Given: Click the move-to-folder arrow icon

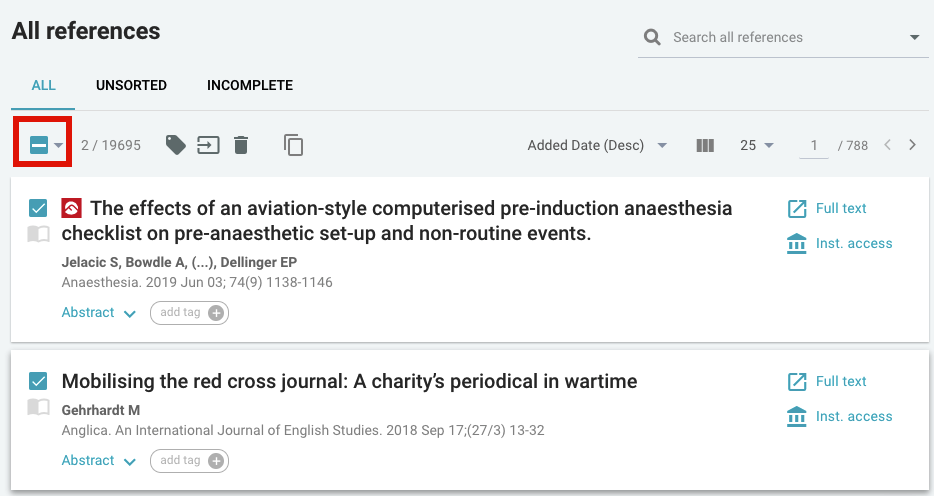Looking at the screenshot, I should 208,145.
